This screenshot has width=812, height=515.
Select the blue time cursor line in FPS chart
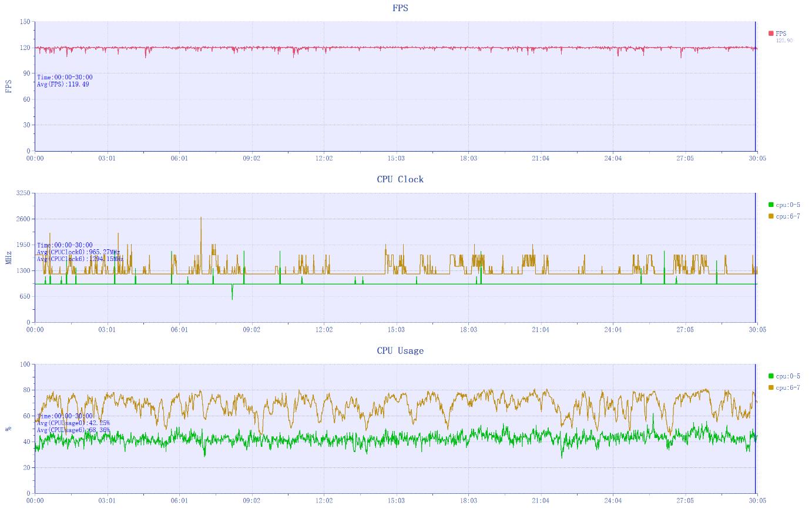point(755,86)
